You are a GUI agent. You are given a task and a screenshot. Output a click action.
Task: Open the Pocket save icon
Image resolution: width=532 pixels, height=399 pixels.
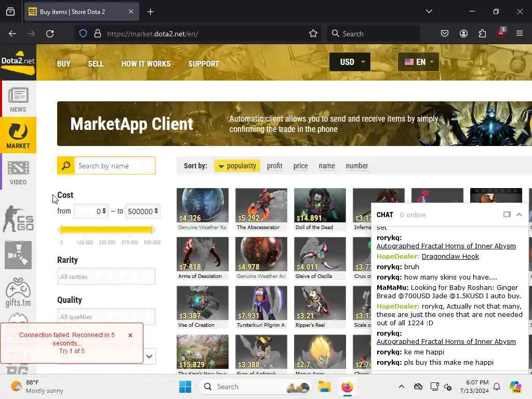coord(445,34)
